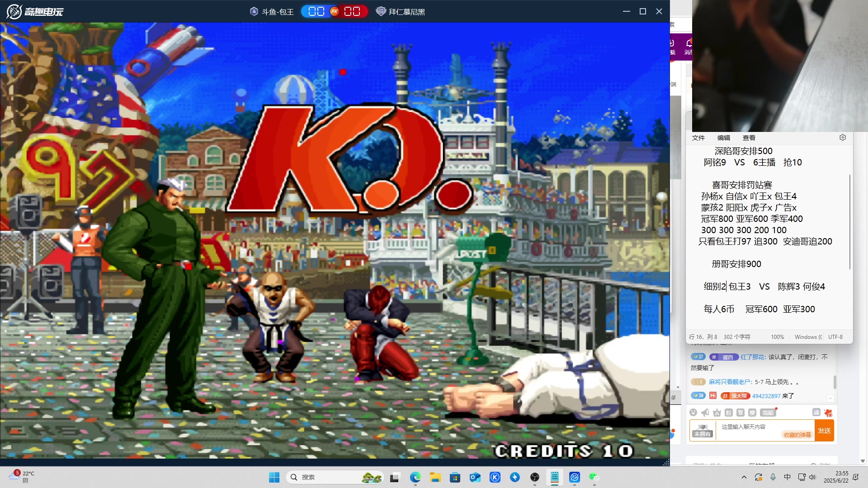868x488 pixels.
Task: Open the danmaku font style crown icon
Action: point(717,412)
